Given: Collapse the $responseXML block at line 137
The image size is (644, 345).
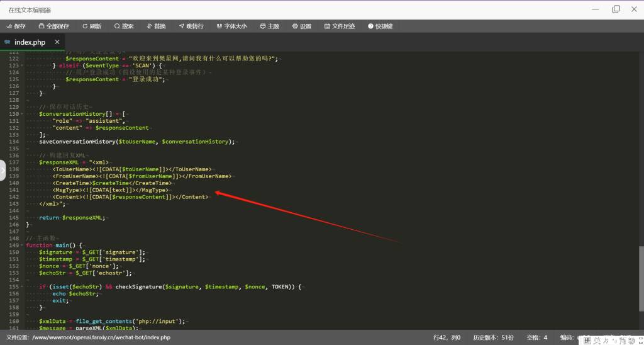Looking at the screenshot, I should tap(22, 162).
